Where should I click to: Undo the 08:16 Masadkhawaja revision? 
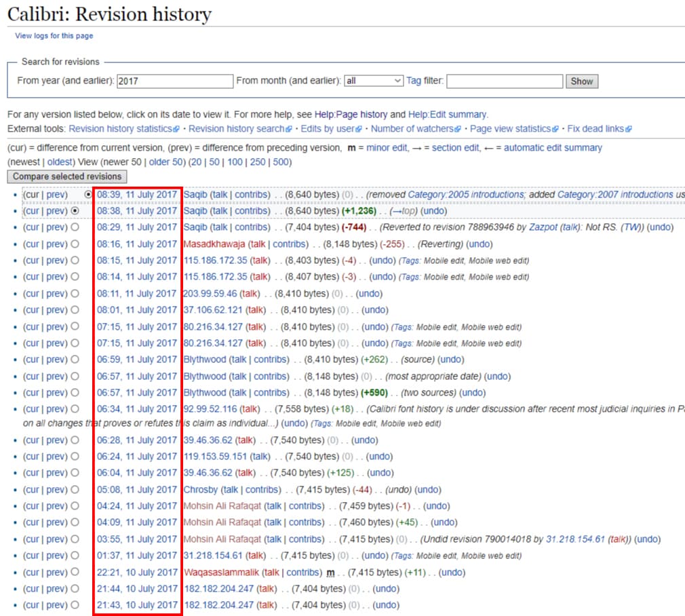[479, 244]
